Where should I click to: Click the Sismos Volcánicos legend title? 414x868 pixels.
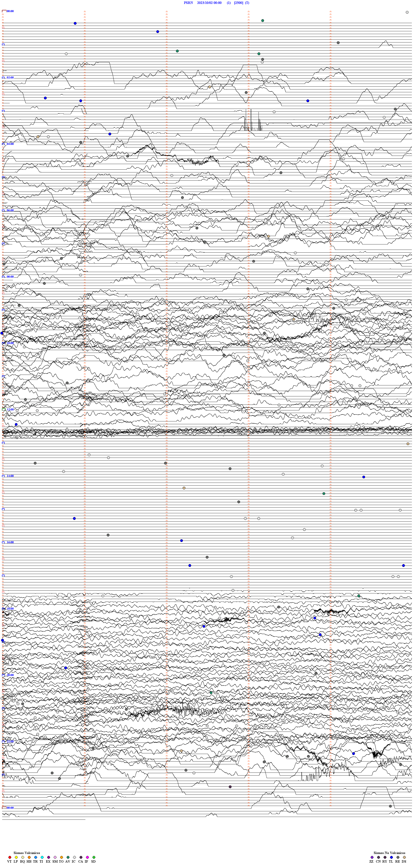(27, 853)
